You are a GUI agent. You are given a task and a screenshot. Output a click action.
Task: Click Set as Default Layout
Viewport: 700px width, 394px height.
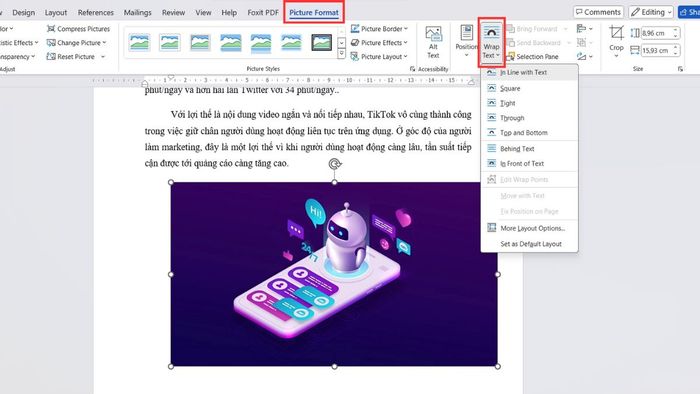click(x=529, y=244)
